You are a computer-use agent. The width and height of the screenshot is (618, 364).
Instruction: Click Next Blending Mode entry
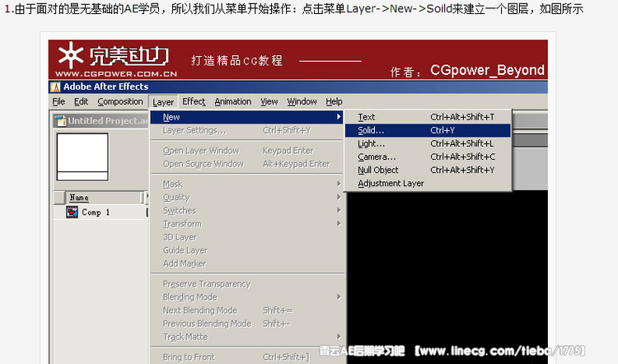point(246,310)
